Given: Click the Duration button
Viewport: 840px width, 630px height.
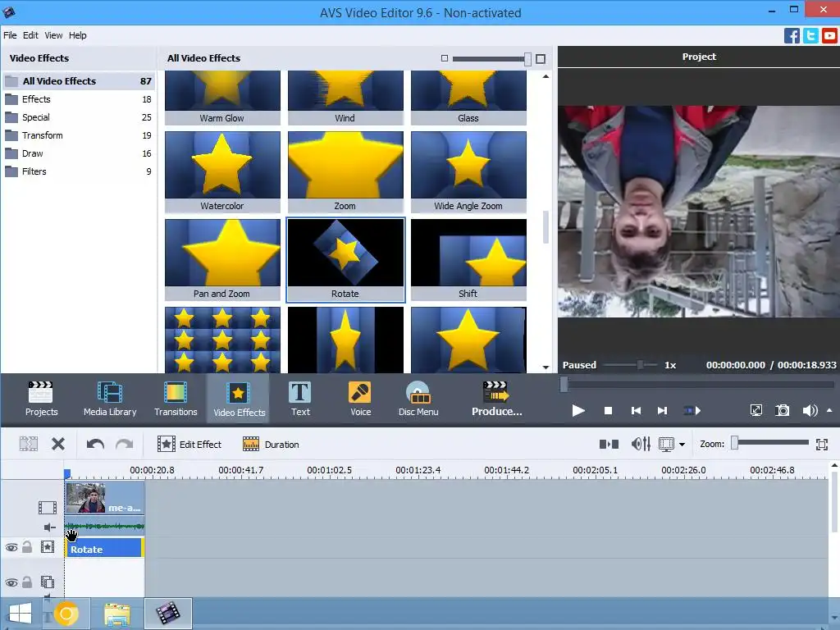Looking at the screenshot, I should pos(271,444).
